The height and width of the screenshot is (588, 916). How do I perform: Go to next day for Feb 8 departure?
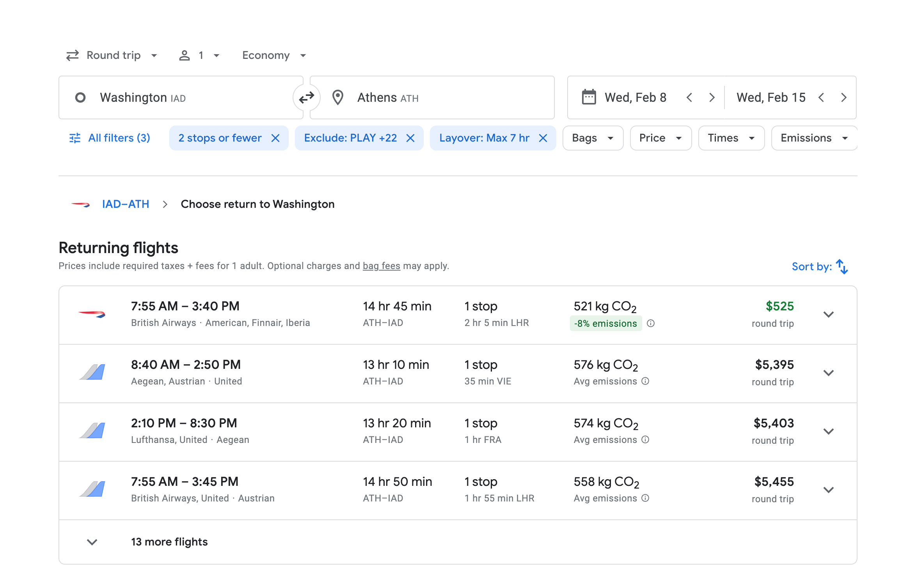712,97
